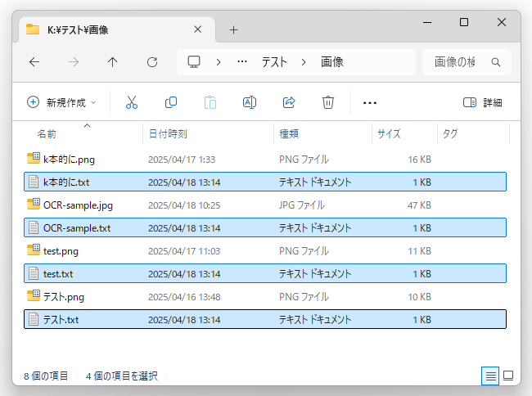
Task: Select file name OCR-sample.txt
Action: click(77, 227)
